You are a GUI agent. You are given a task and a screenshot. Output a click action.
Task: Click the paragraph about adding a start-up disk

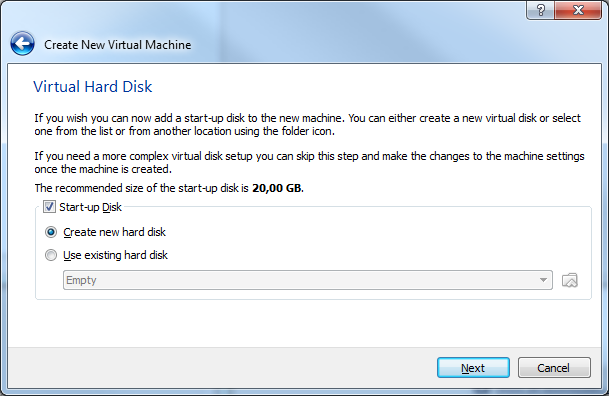pyautogui.click(x=307, y=124)
